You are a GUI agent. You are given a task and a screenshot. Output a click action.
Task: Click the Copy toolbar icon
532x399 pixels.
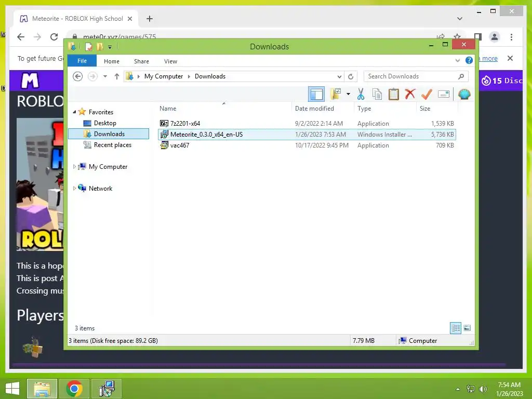[377, 94]
